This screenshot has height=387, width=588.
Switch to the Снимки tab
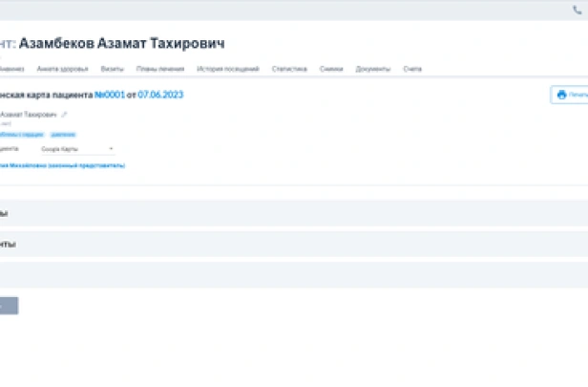332,69
